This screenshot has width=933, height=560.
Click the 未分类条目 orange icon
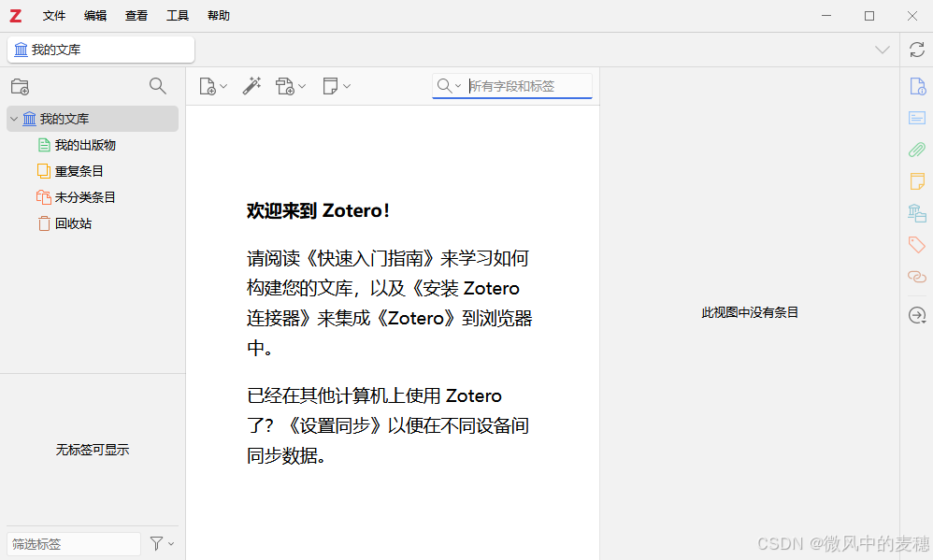pos(43,197)
